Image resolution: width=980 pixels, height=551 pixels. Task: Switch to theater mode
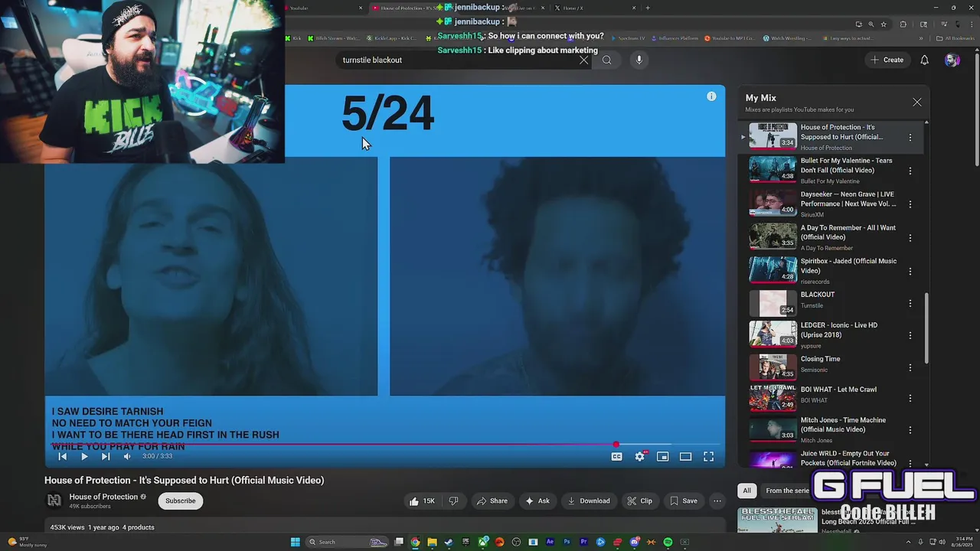(686, 456)
